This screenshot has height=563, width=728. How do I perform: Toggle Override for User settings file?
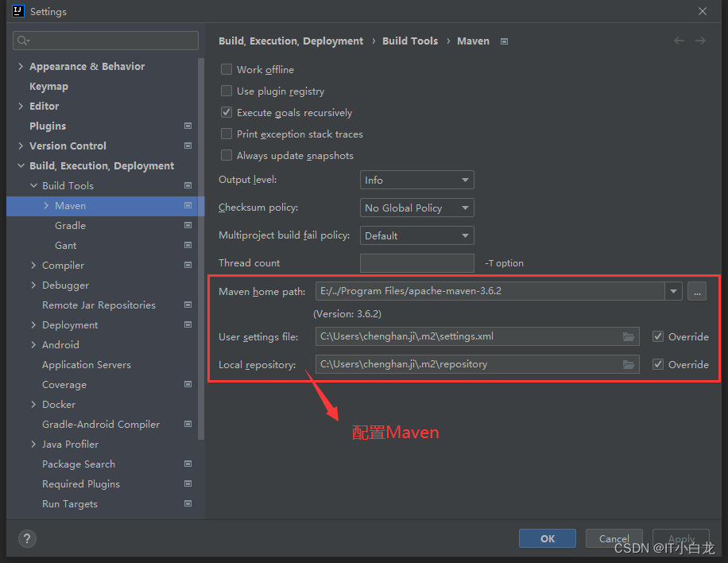(658, 337)
